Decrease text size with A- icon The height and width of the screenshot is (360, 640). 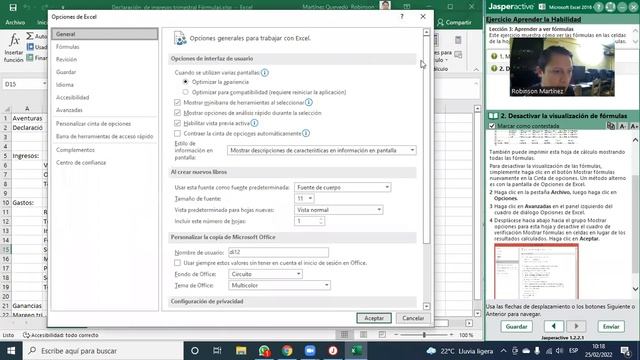click(622, 126)
